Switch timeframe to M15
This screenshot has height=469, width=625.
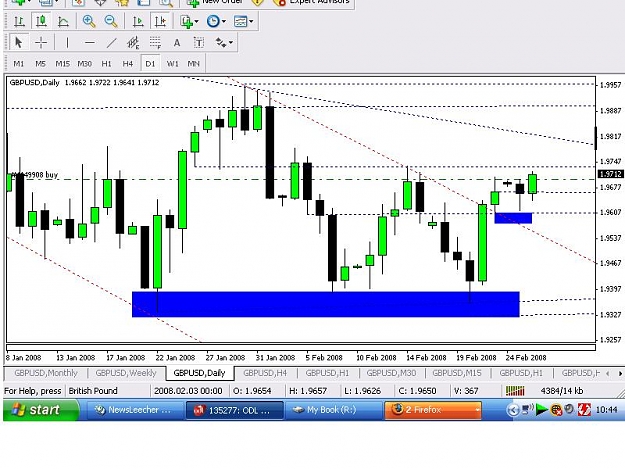point(62,63)
